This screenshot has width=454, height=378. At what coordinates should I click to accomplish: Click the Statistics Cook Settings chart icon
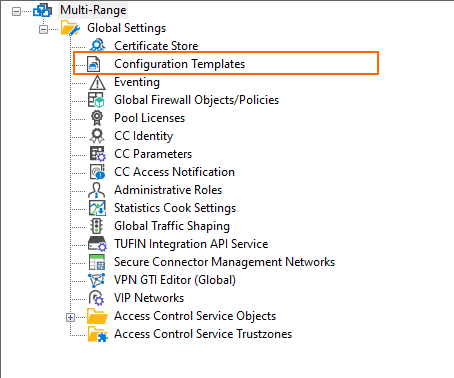[x=97, y=208]
